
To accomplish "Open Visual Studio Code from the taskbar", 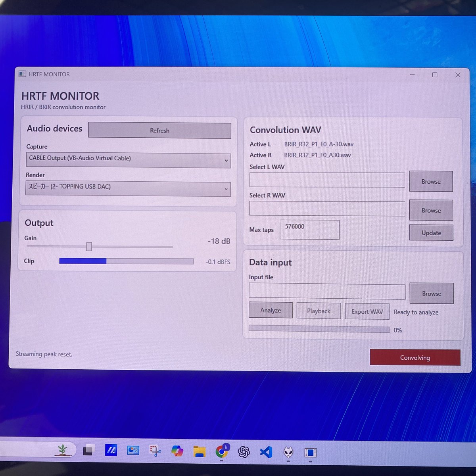I will [x=266, y=452].
